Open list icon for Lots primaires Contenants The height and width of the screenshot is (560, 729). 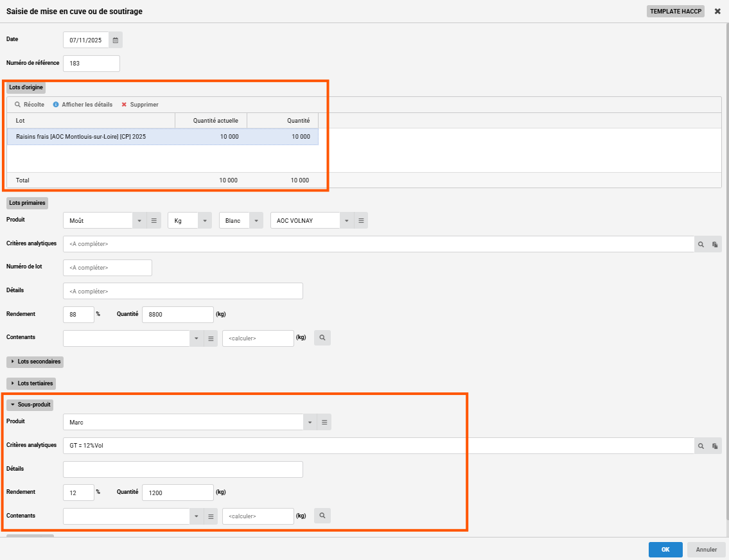click(211, 338)
